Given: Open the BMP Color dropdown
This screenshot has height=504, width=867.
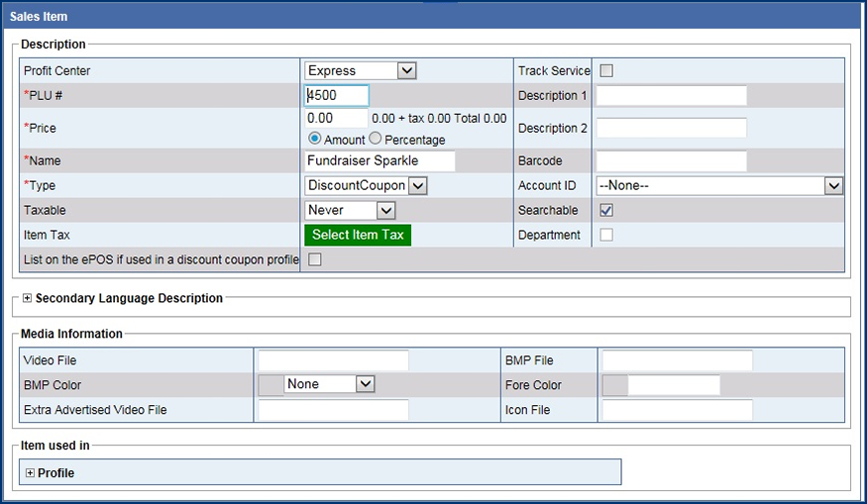Looking at the screenshot, I should coord(328,384).
